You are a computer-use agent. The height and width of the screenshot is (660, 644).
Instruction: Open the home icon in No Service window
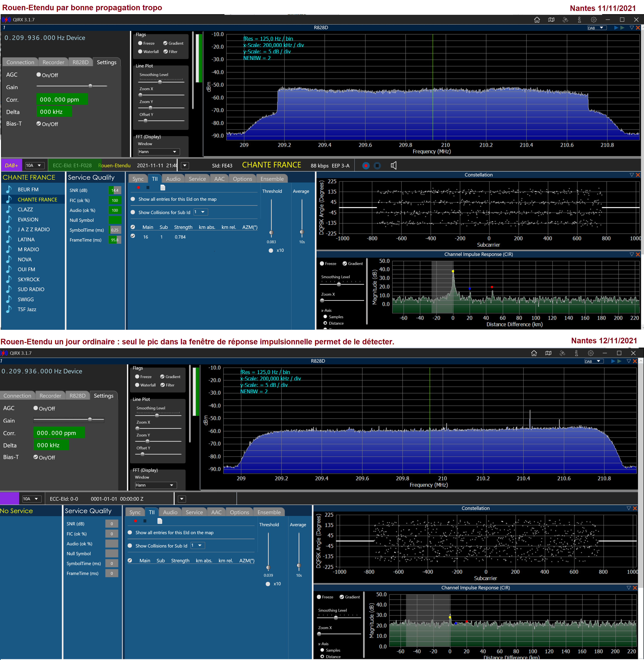(534, 353)
